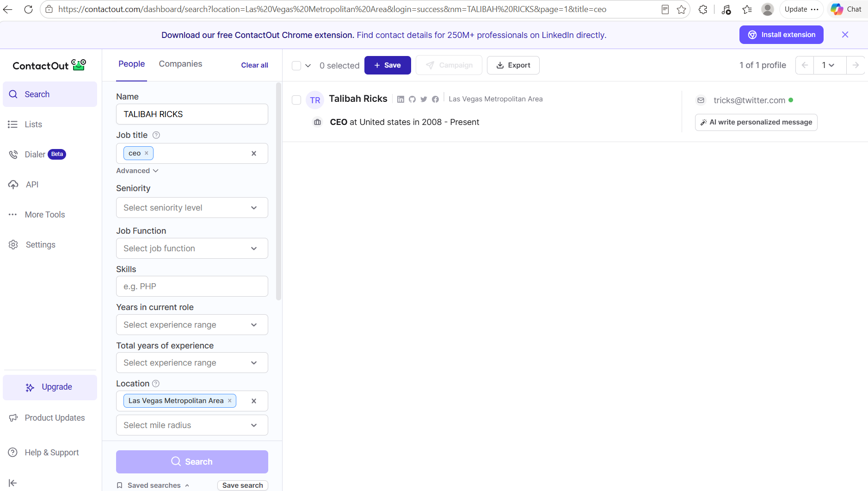Tick the select-all profiles checkbox

pyautogui.click(x=296, y=66)
